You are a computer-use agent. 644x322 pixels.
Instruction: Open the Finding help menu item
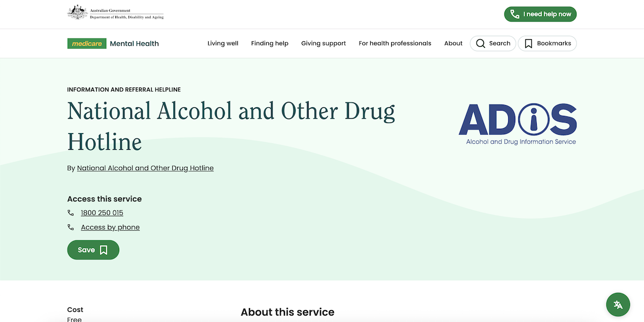pyautogui.click(x=269, y=43)
